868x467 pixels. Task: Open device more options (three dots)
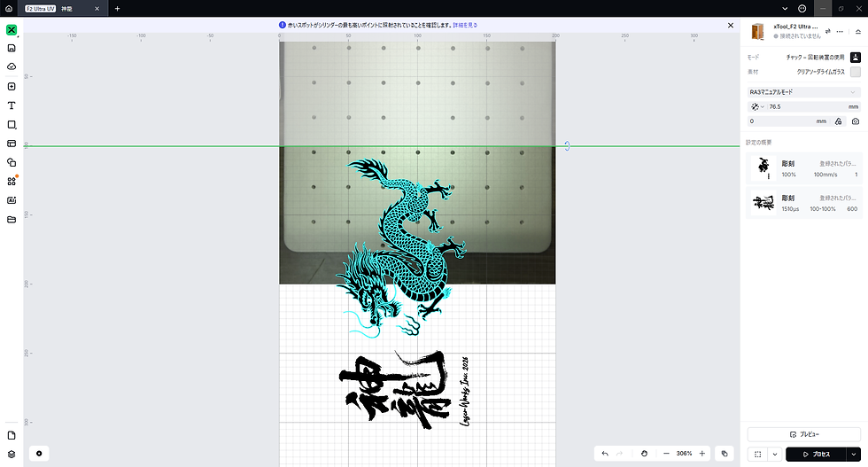click(840, 31)
